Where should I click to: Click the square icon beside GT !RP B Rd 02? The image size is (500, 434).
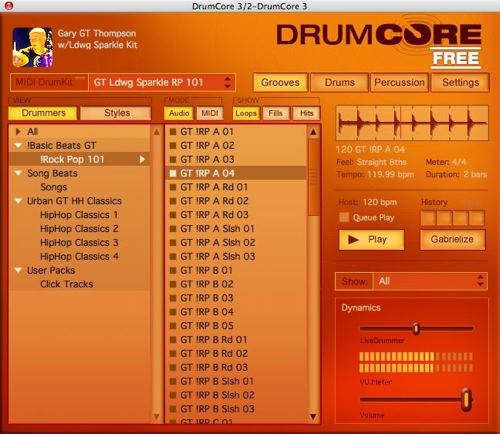tap(173, 354)
